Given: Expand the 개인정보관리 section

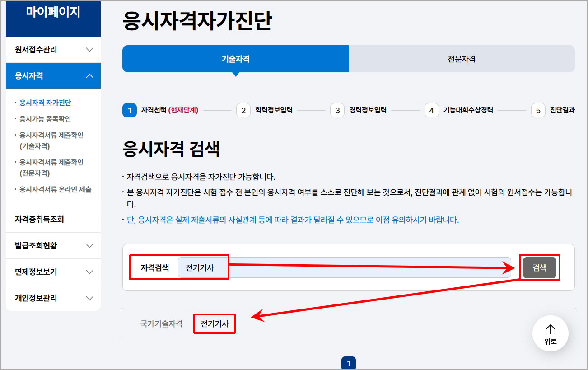Looking at the screenshot, I should tap(53, 298).
